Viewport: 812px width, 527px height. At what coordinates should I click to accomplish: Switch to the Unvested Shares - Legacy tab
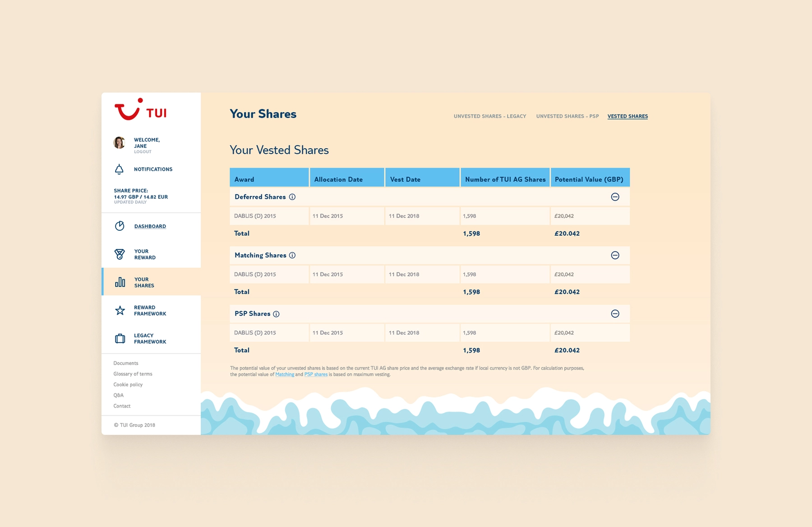(x=490, y=116)
